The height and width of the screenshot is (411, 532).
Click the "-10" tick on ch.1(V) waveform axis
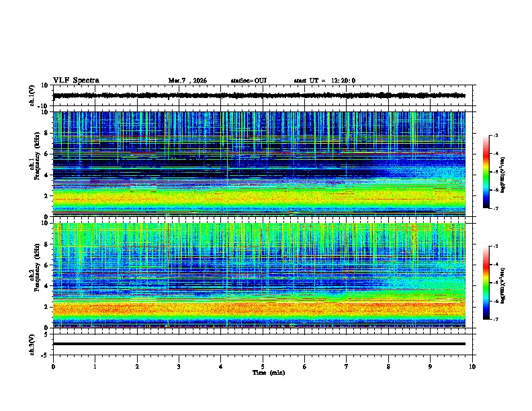pyautogui.click(x=44, y=106)
